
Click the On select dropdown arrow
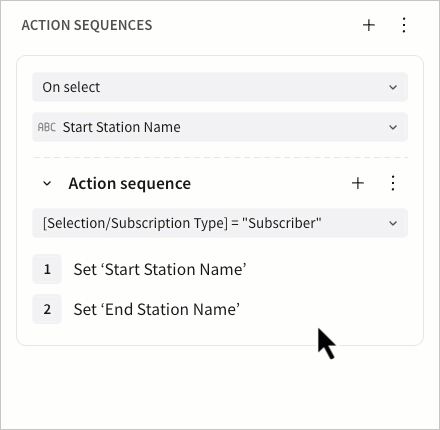coord(393,87)
